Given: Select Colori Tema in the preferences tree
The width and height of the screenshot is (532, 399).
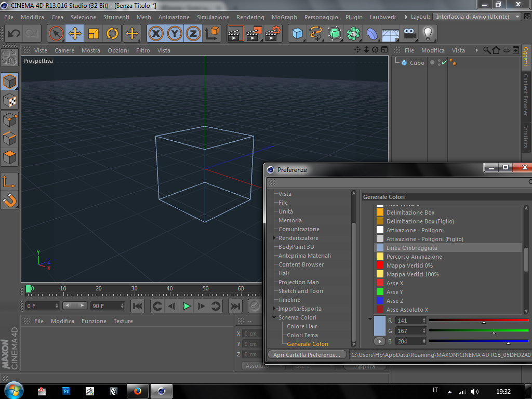Looking at the screenshot, I should click(302, 335).
